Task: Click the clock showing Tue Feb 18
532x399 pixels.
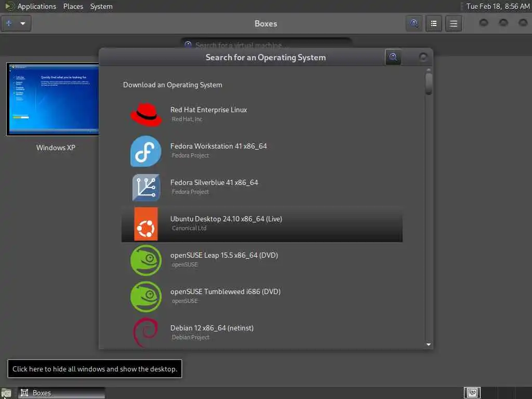Action: pos(498,6)
